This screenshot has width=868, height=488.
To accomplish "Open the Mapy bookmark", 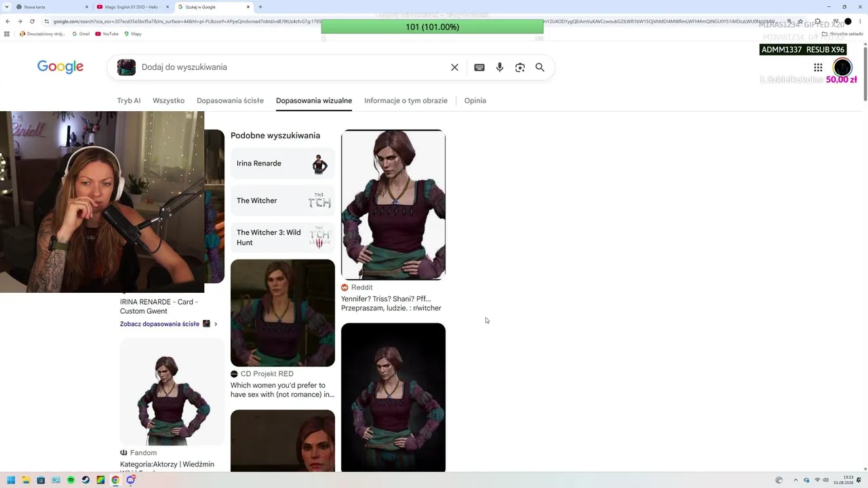I will tap(133, 34).
